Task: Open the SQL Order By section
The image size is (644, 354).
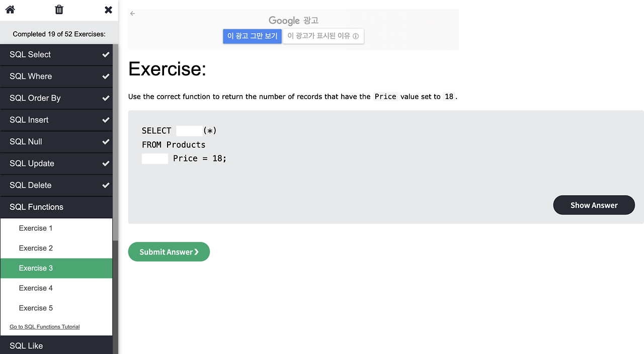Action: (x=56, y=98)
